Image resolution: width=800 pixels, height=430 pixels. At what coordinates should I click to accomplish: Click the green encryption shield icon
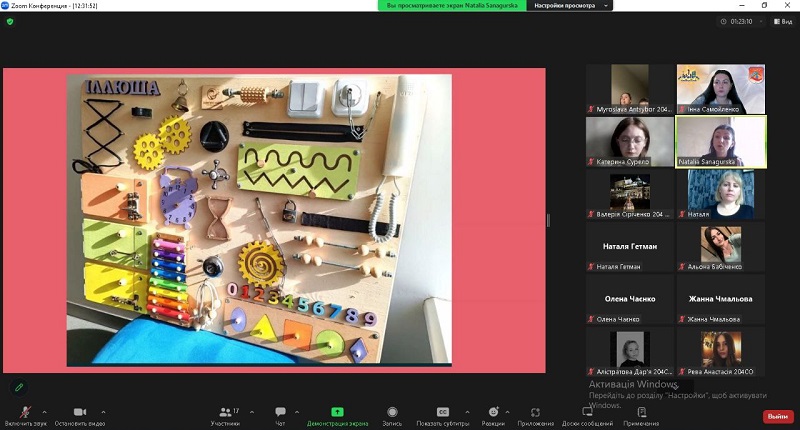10,21
